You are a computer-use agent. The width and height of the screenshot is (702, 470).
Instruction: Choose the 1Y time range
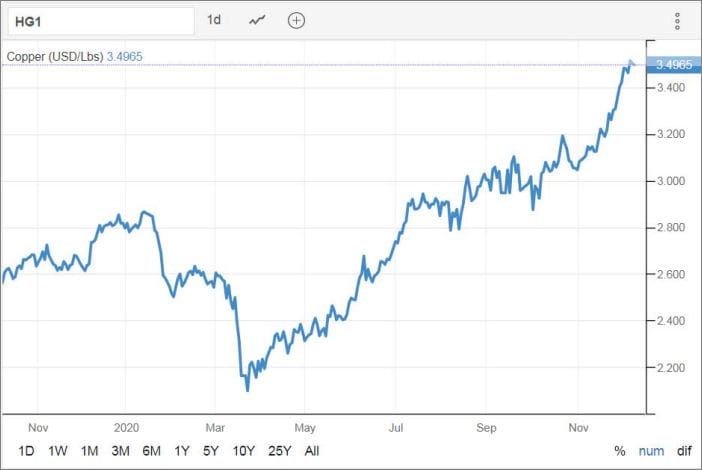click(184, 451)
